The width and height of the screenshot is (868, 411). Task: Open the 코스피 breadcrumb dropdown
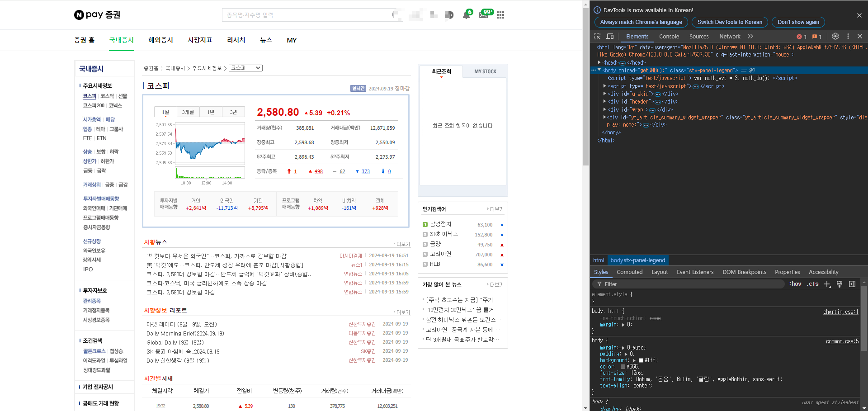click(245, 68)
